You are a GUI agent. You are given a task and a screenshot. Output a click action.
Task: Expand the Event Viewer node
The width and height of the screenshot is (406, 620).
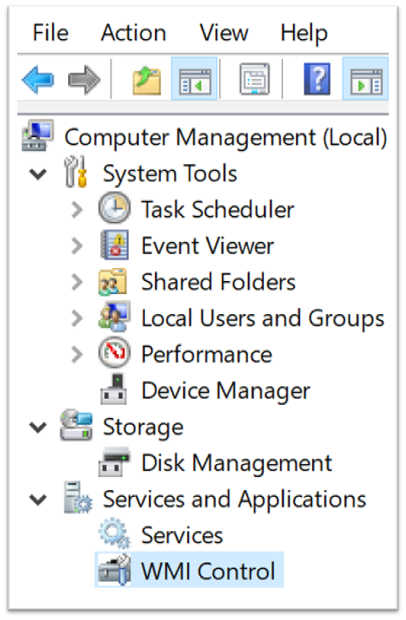(x=77, y=246)
